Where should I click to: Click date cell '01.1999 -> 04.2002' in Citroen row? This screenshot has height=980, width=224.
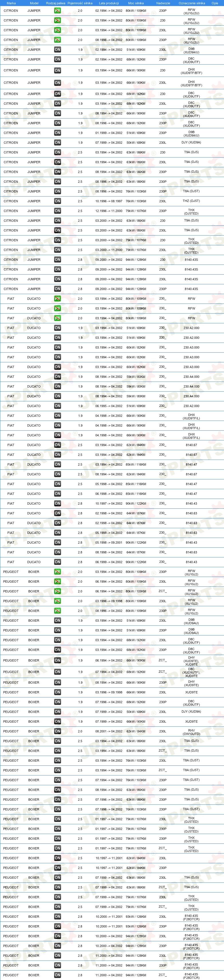(109, 133)
